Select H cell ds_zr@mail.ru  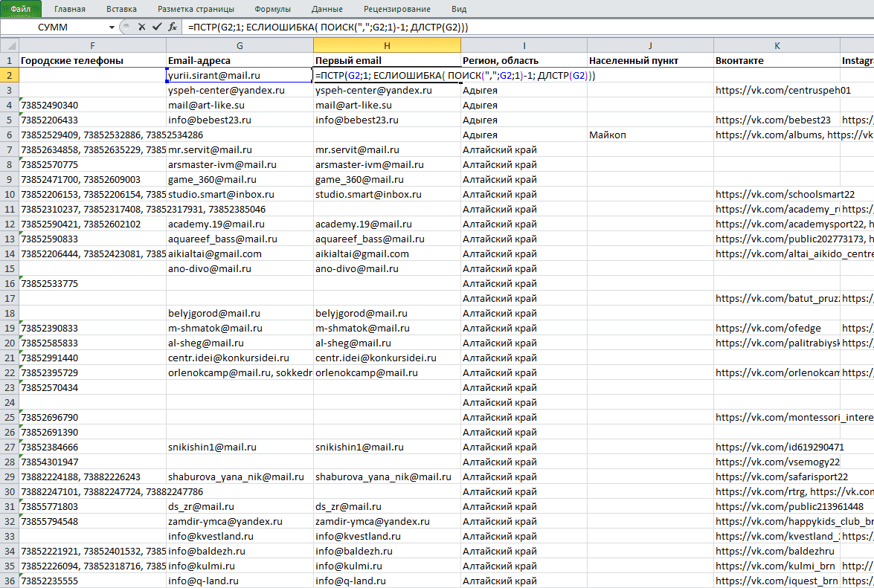click(387, 507)
